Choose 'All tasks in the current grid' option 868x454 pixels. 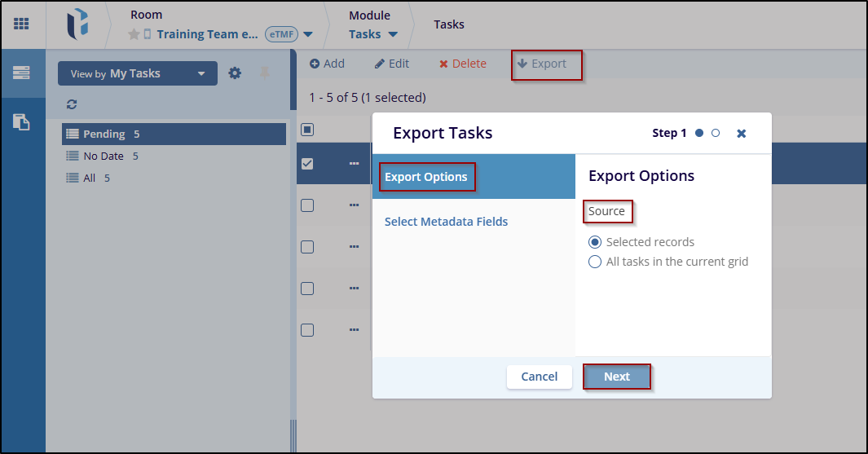tap(595, 262)
